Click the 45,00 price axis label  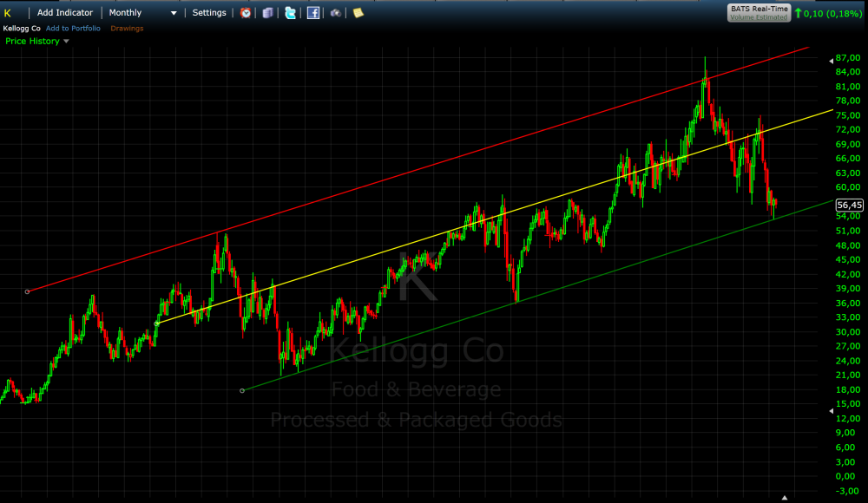pos(848,259)
